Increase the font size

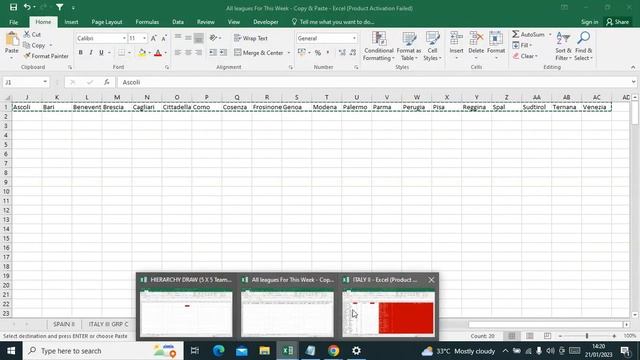154,38
